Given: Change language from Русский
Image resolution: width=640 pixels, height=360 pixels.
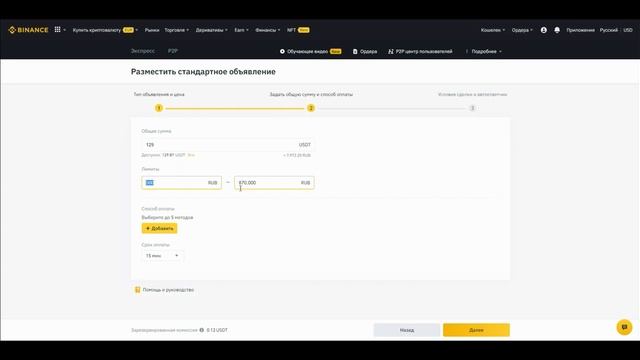Looking at the screenshot, I should point(609,30).
